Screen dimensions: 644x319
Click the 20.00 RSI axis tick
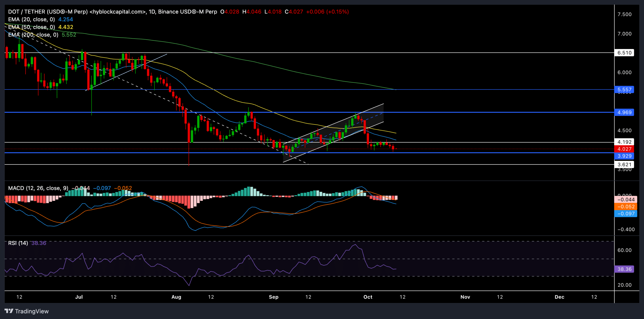(624, 285)
